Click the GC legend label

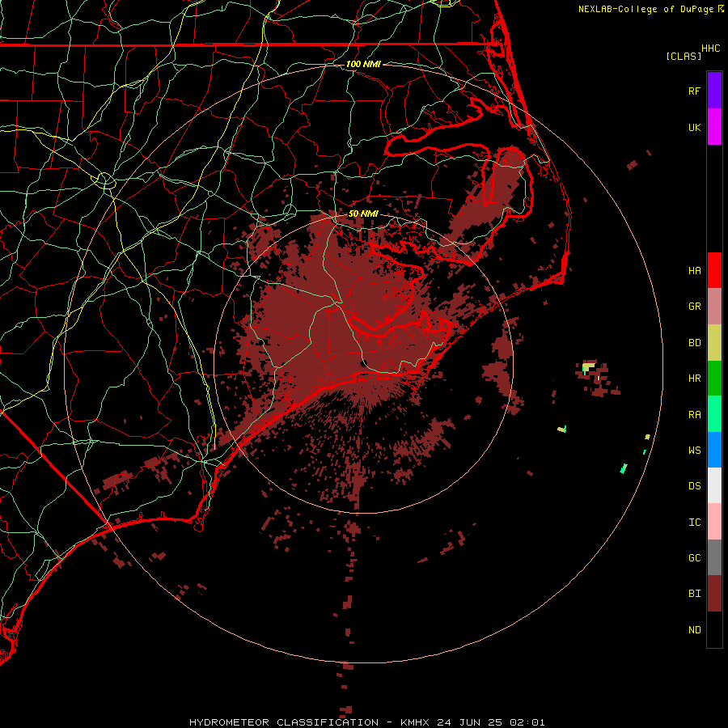(694, 557)
